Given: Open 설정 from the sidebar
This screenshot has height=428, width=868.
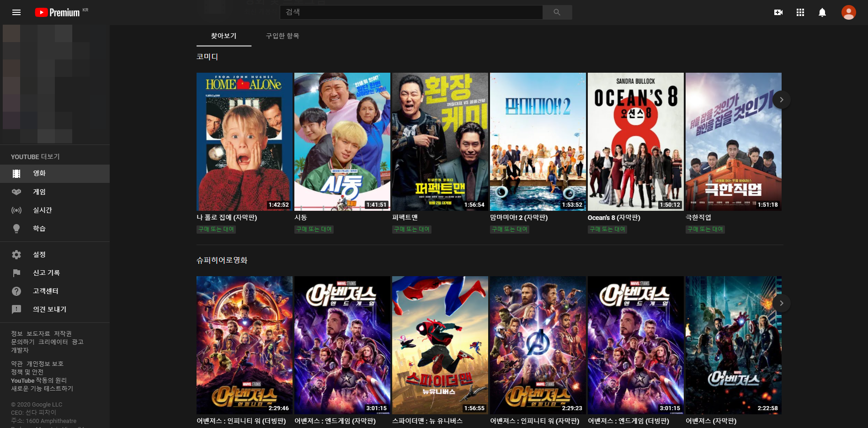Looking at the screenshot, I should click(x=55, y=255).
